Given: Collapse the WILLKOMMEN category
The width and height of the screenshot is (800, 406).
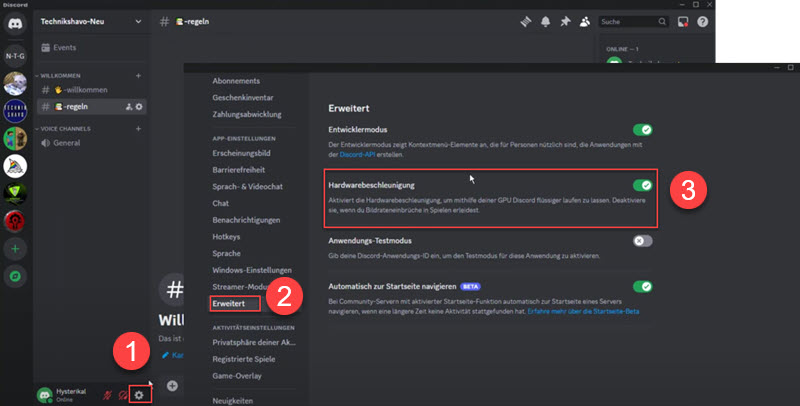Looking at the screenshot, I should [x=57, y=75].
